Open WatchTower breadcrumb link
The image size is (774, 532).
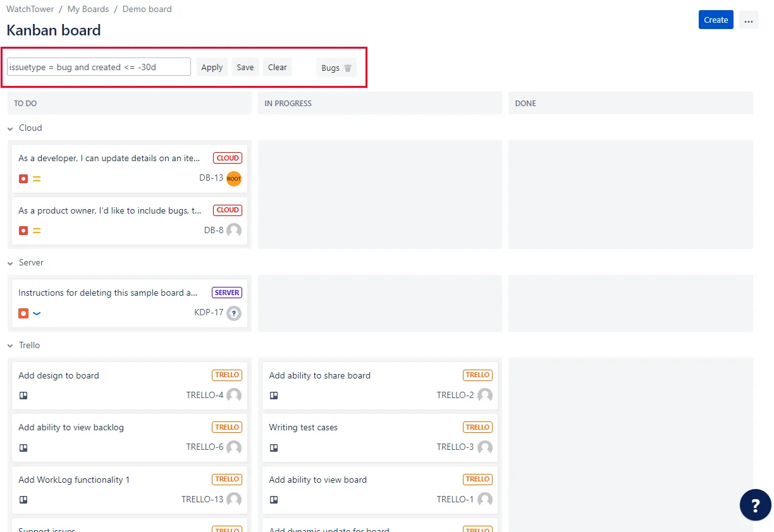(x=30, y=9)
